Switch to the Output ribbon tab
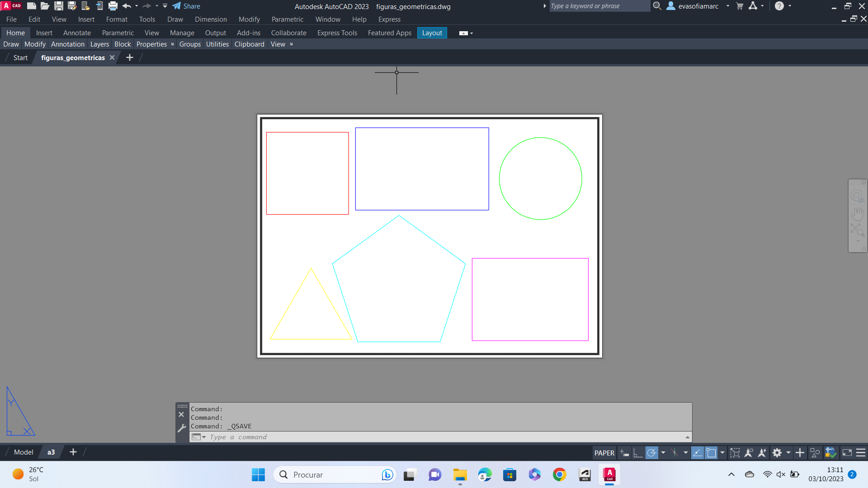Image resolution: width=868 pixels, height=488 pixels. pyautogui.click(x=215, y=33)
